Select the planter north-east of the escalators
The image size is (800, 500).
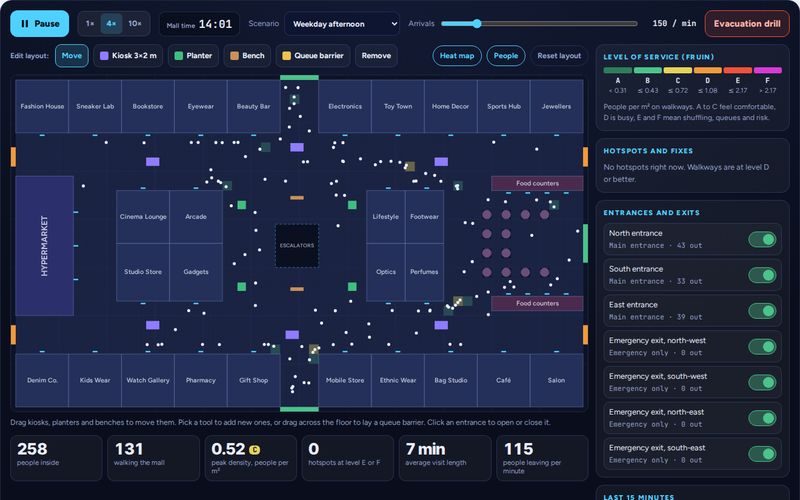(x=352, y=205)
